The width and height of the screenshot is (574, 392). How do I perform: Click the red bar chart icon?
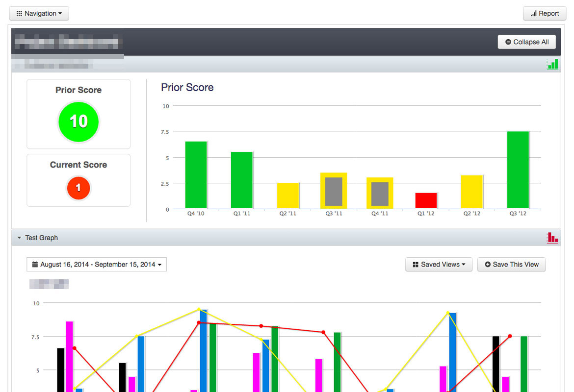click(x=552, y=238)
